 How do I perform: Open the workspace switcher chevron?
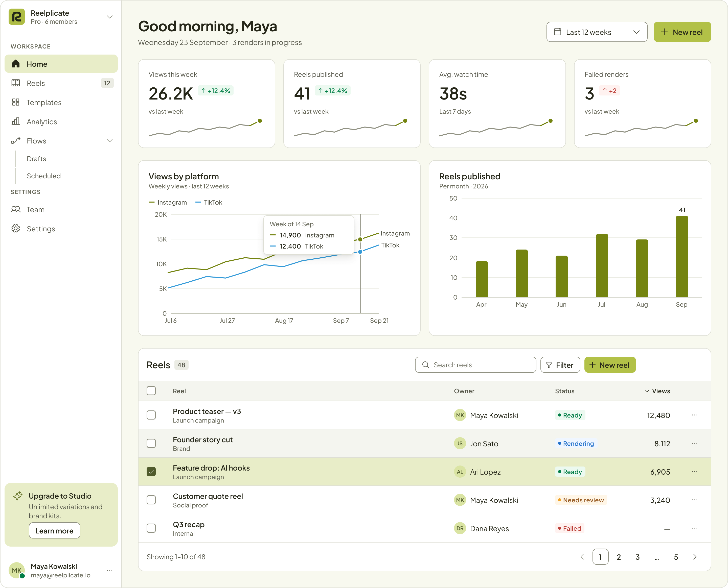pos(109,17)
